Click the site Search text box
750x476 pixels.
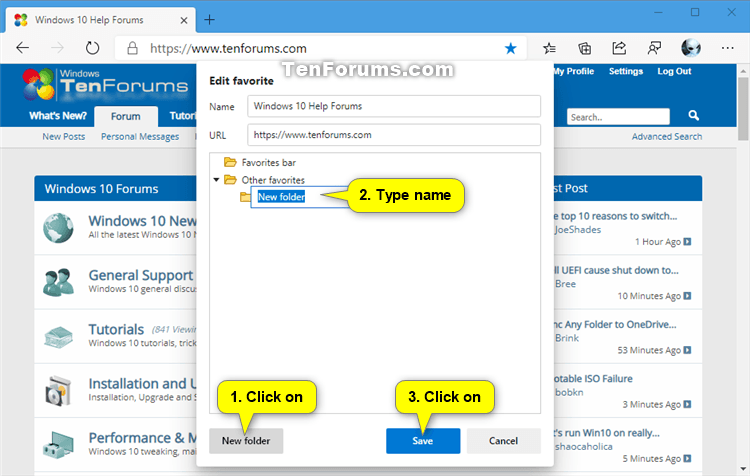(618, 117)
